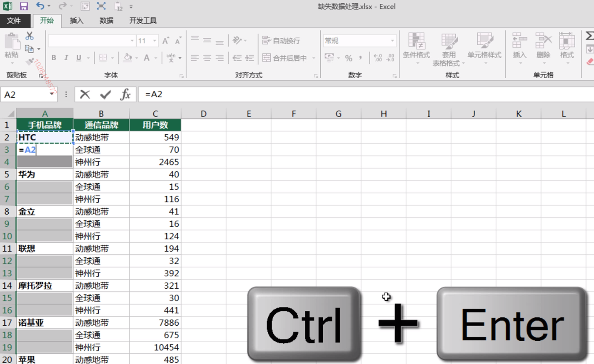Image resolution: width=594 pixels, height=364 pixels.
Task: Toggle center horizontal alignment
Action: pos(207,58)
